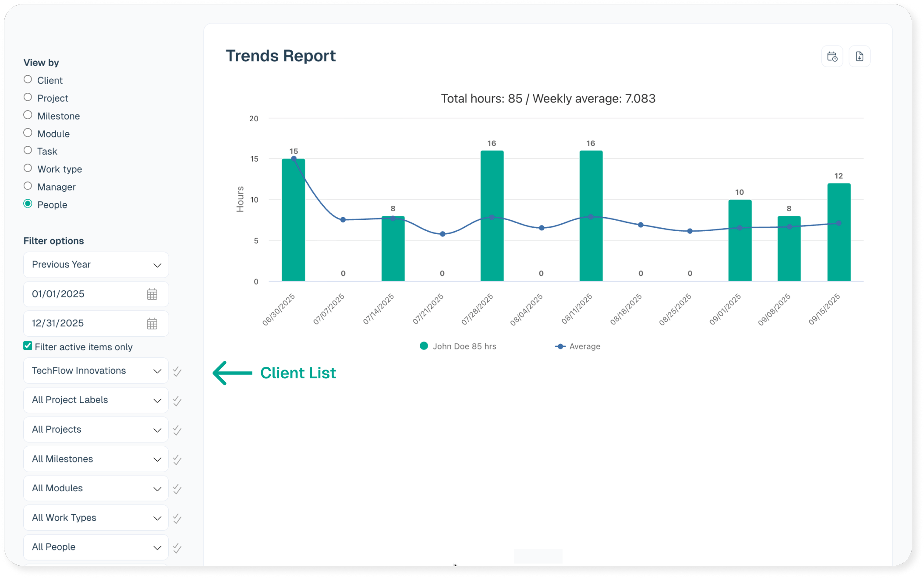Expand the Previous Year date range dropdown
924x578 pixels.
(x=96, y=265)
